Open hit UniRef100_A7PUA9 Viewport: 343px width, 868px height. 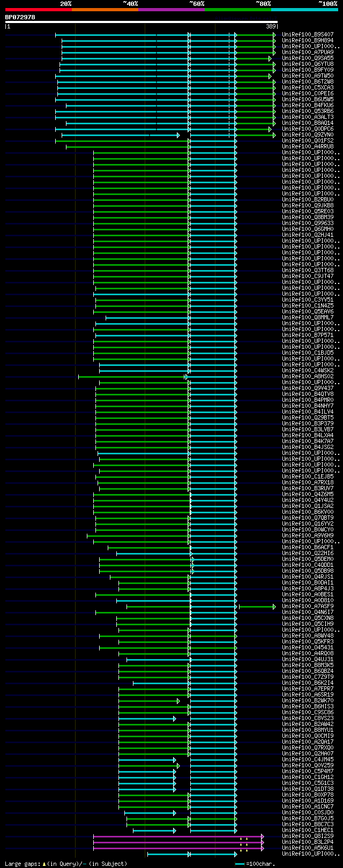coord(308,52)
